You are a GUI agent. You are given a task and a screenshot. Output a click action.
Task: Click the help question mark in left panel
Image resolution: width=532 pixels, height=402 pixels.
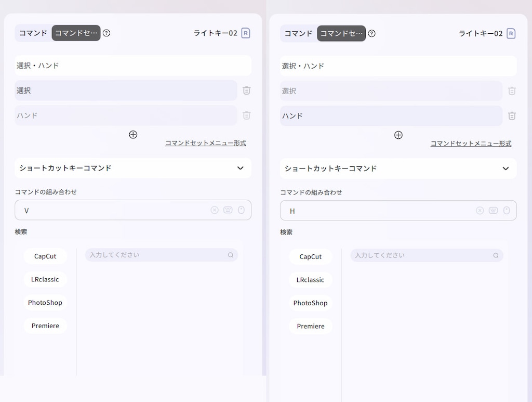click(x=107, y=33)
